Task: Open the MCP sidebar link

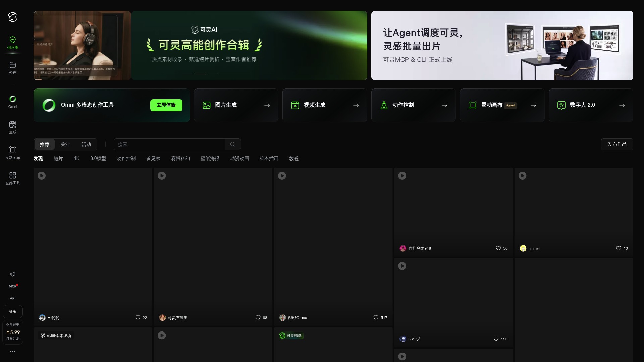Action: pyautogui.click(x=13, y=286)
